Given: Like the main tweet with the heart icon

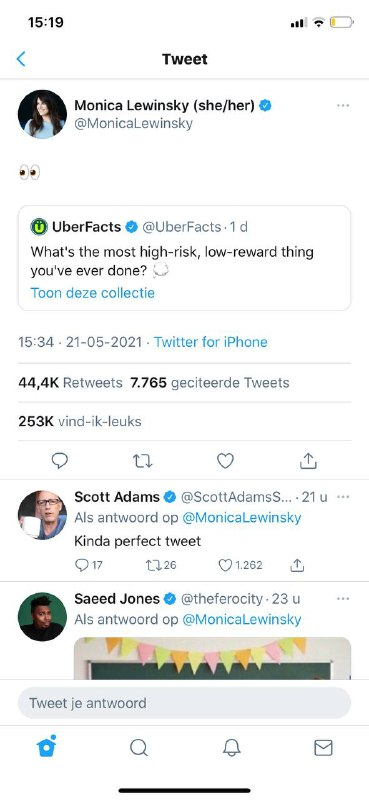Looking at the screenshot, I should click(x=225, y=461).
